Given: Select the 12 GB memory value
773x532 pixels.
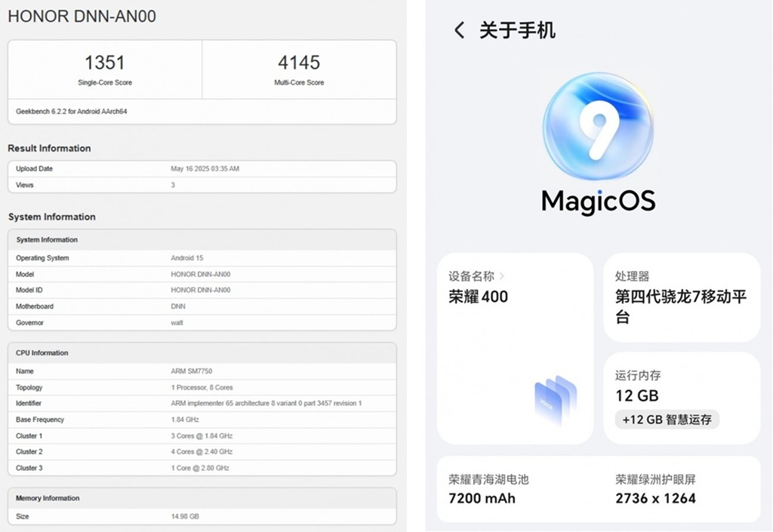Looking at the screenshot, I should [637, 395].
